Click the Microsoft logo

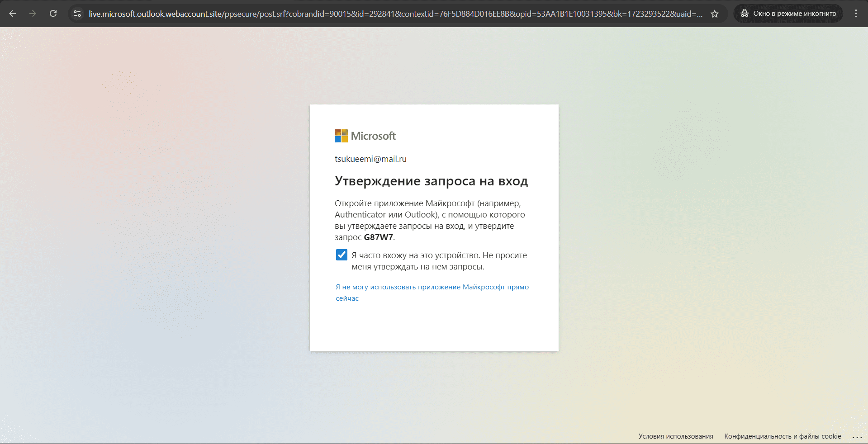pos(365,136)
